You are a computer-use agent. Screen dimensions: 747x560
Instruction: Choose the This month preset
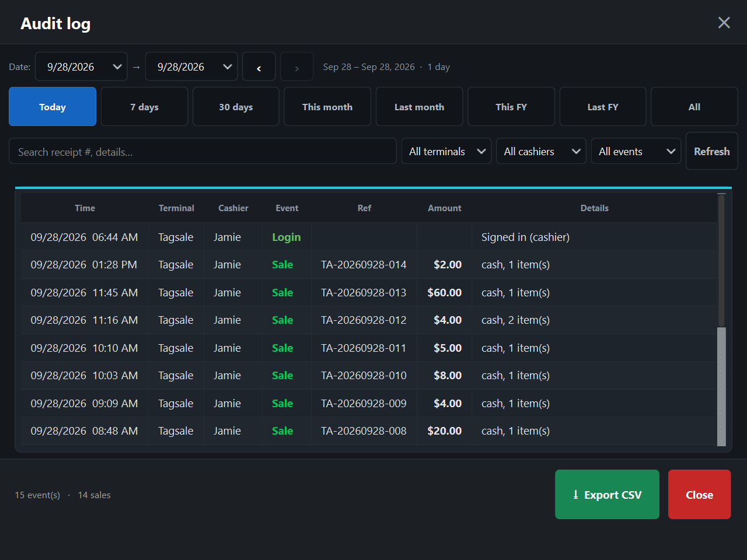pyautogui.click(x=327, y=107)
